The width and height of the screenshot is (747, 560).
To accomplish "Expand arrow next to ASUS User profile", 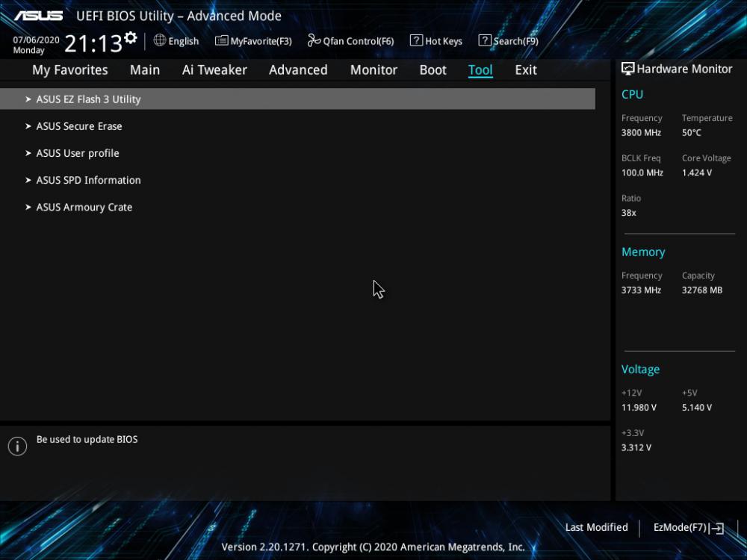I will tap(28, 153).
